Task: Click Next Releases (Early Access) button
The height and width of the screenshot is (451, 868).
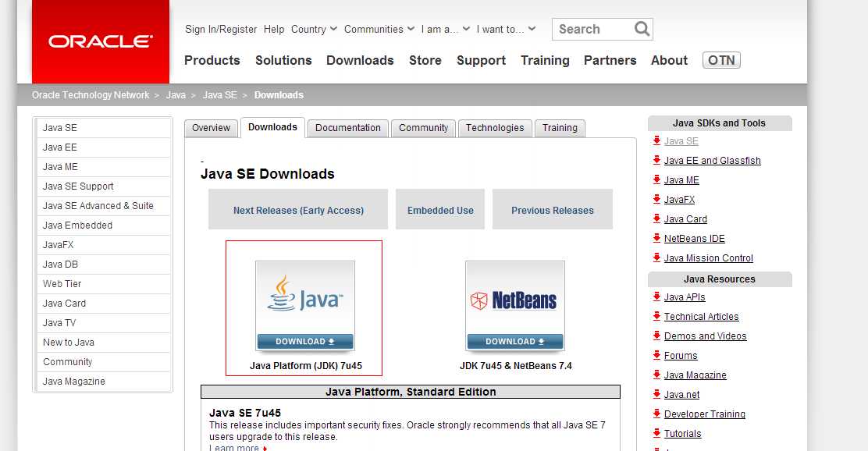Action: pos(298,210)
